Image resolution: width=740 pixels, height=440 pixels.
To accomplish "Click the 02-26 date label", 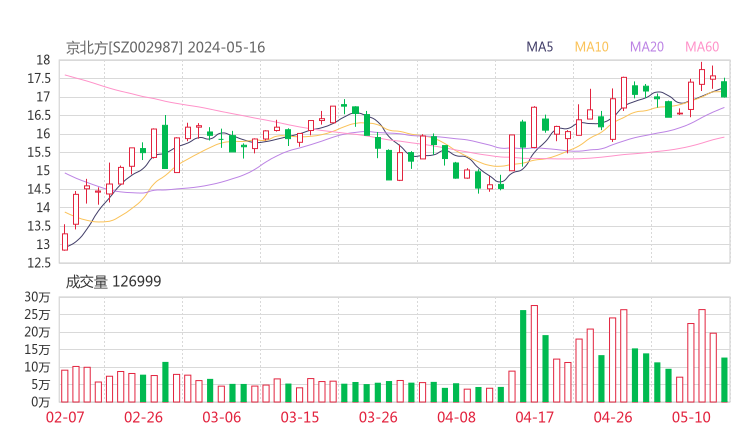I will [143, 417].
